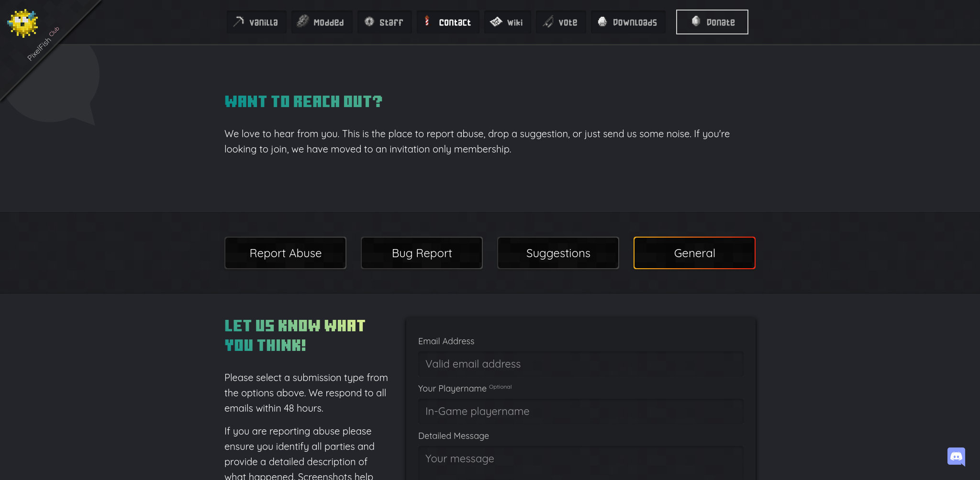Go to the Vanilla menu label
Viewport: 980px width, 480px height.
click(263, 22)
